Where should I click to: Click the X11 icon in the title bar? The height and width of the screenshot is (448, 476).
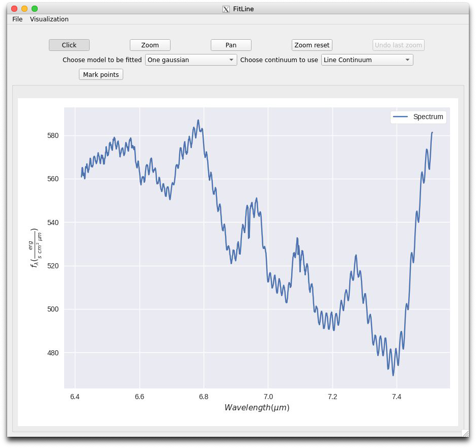pyautogui.click(x=226, y=9)
